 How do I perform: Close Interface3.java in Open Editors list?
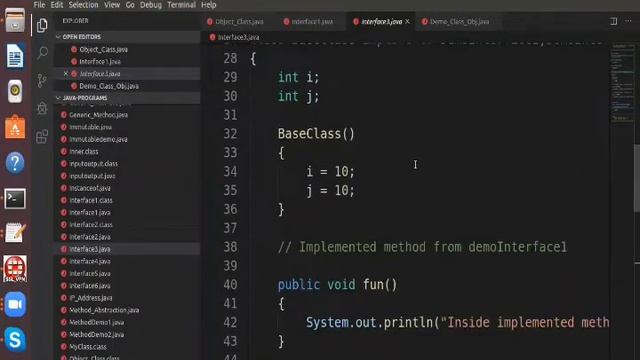[x=66, y=73]
